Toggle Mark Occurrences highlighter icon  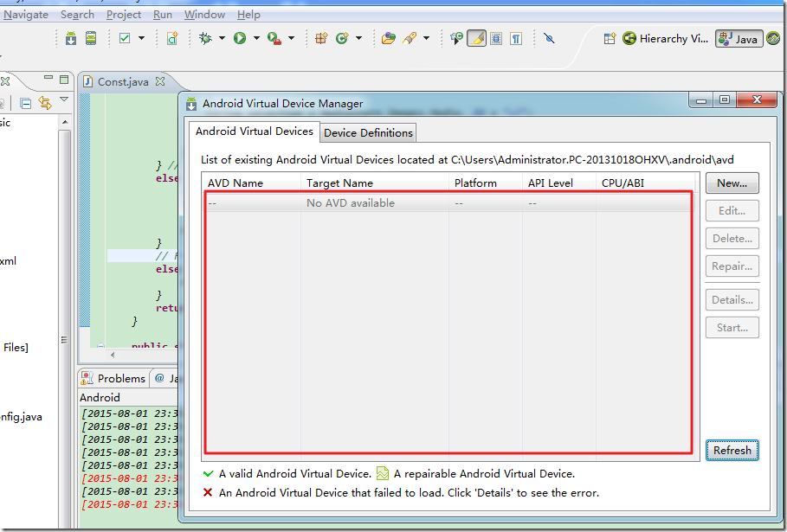coord(476,38)
